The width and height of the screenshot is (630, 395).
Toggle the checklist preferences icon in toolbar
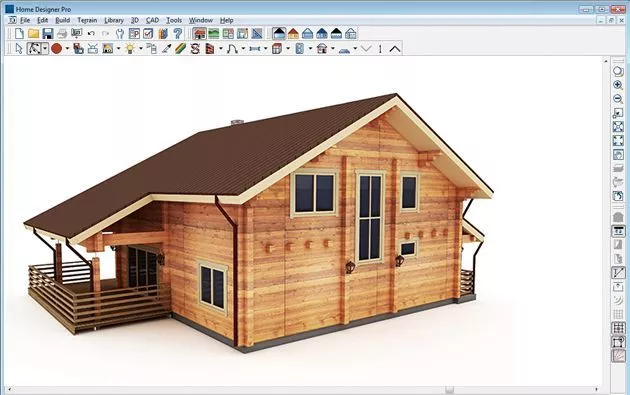148,34
